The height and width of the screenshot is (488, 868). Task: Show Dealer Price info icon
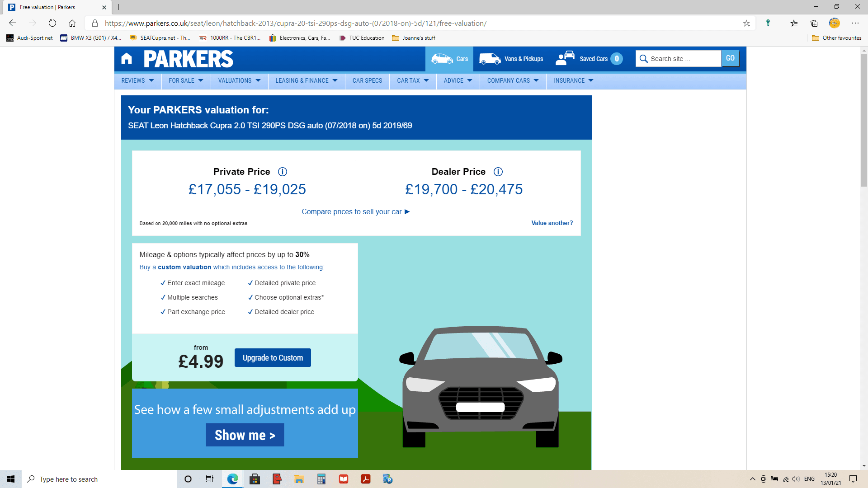(498, 172)
